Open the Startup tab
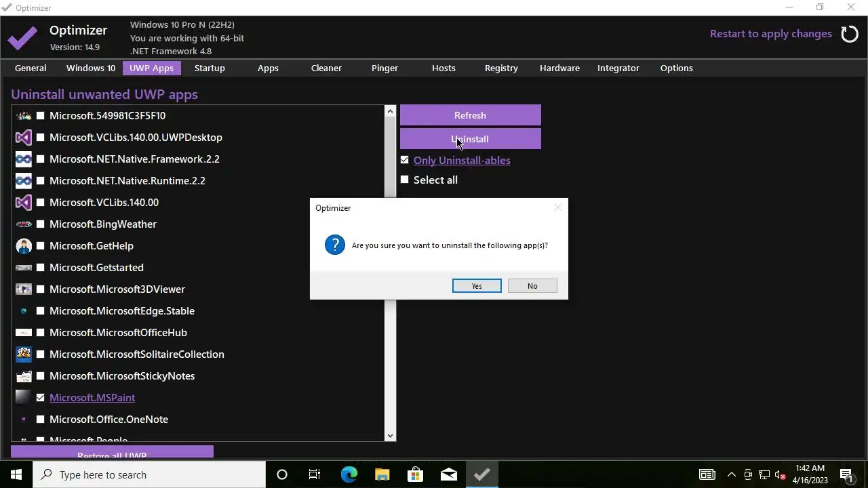Viewport: 868px width, 488px height. click(x=210, y=68)
